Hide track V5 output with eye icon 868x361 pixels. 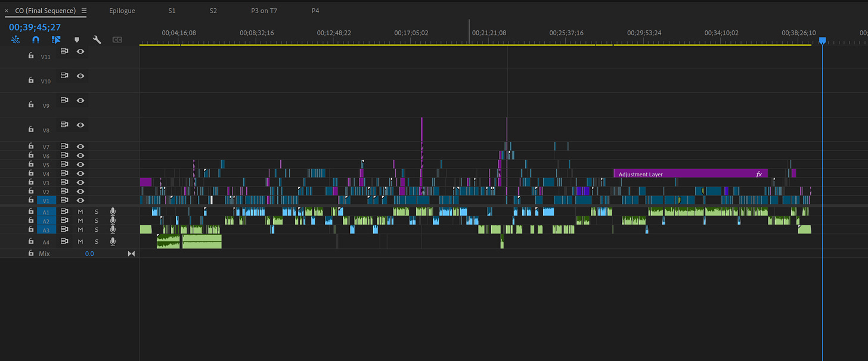80,164
